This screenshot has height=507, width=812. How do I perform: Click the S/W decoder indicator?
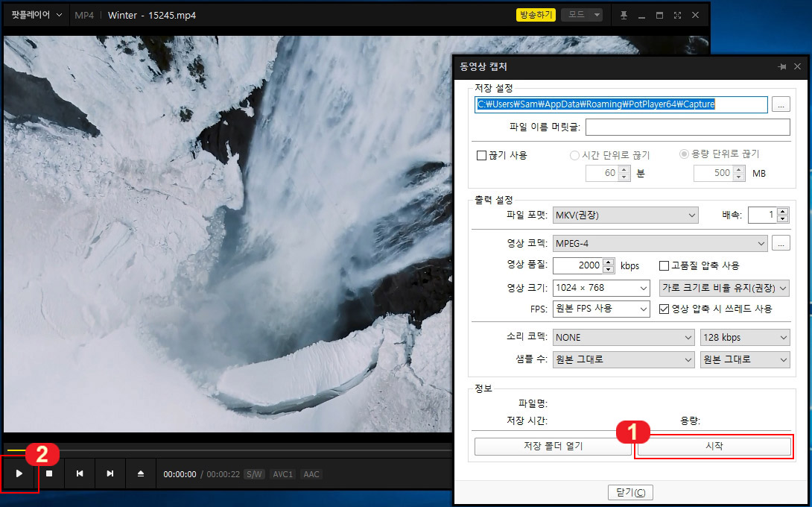point(253,473)
